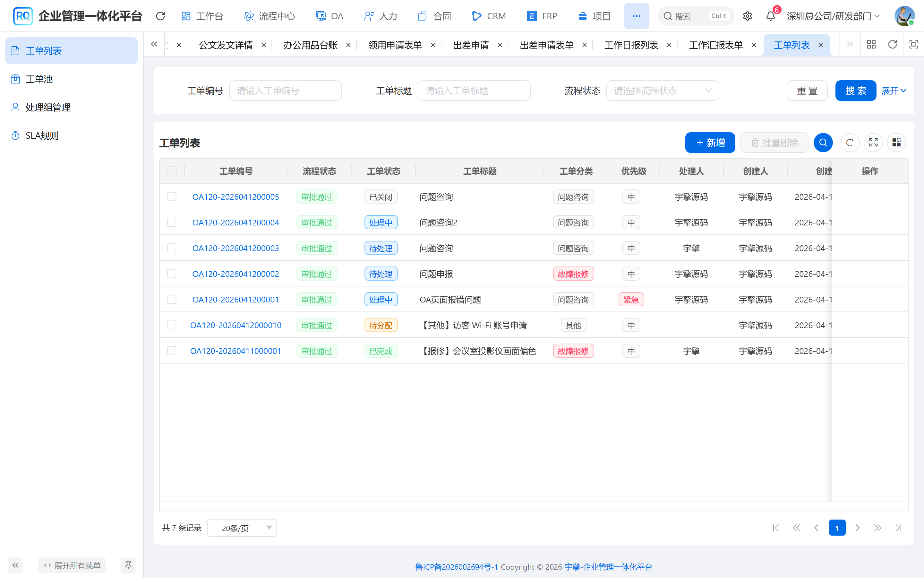Check the row OA120-20260411000001
The image size is (924, 578).
(172, 351)
